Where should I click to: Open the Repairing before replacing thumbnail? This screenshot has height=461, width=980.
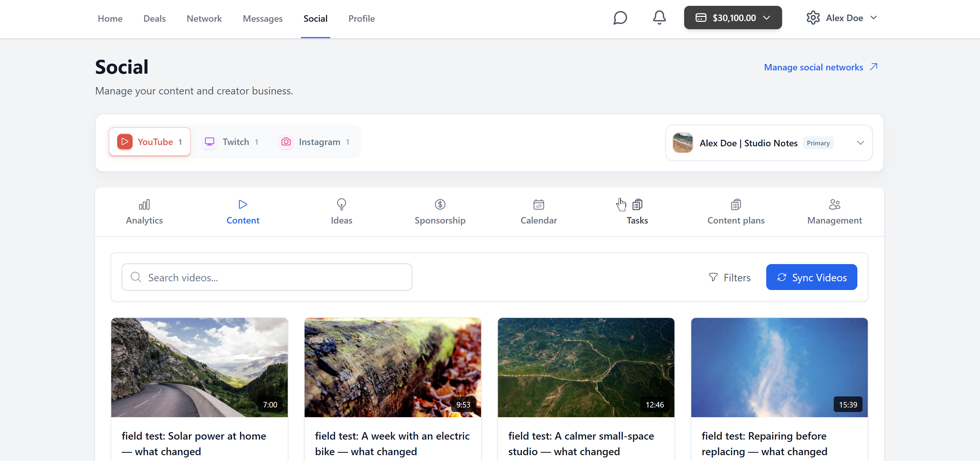coord(779,368)
